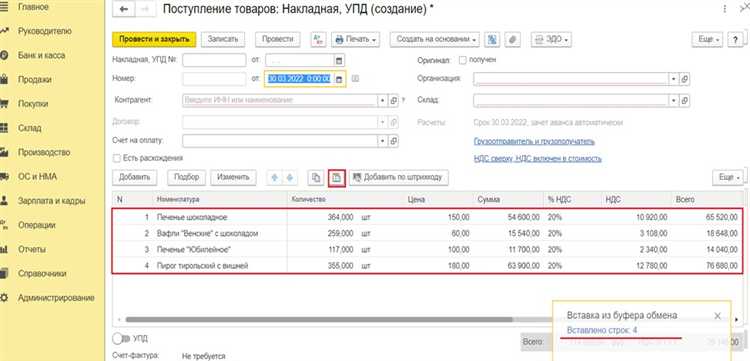
Task: Open ОС и НМА section in sidebar
Action: pos(37,177)
